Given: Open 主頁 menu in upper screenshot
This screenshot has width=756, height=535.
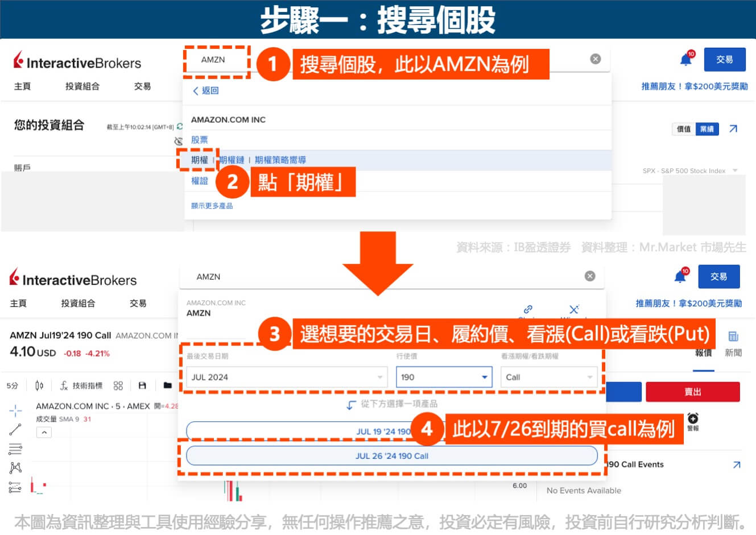Looking at the screenshot, I should click(22, 86).
